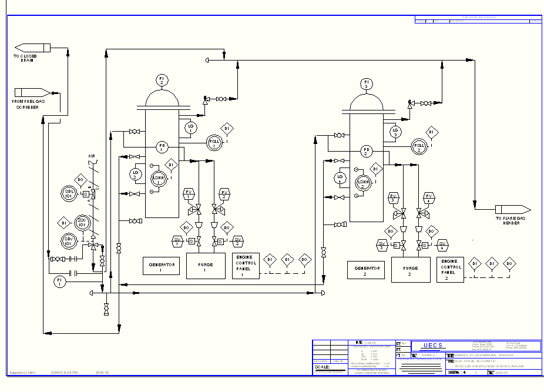The image size is (544, 392).
Task: Click the LGHH 1 level switch symbol
Action: point(159,179)
